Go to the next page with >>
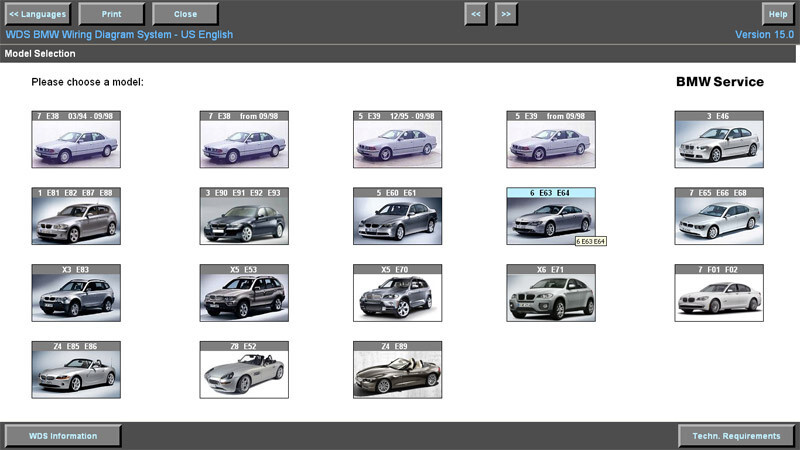The height and width of the screenshot is (450, 800). point(506,14)
